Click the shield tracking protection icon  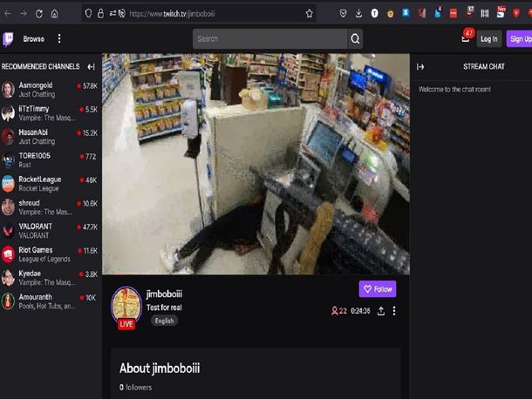pyautogui.click(x=89, y=14)
